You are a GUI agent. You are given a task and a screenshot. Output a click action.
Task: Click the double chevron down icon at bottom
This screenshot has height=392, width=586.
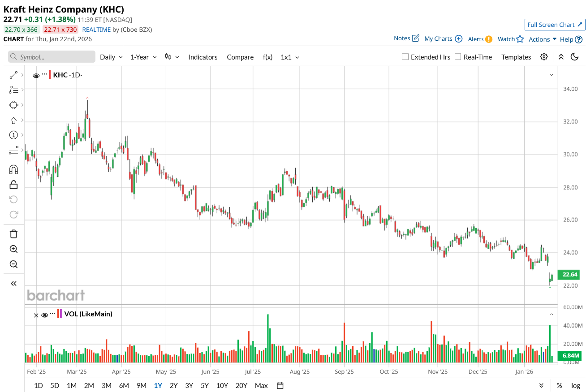point(541,386)
